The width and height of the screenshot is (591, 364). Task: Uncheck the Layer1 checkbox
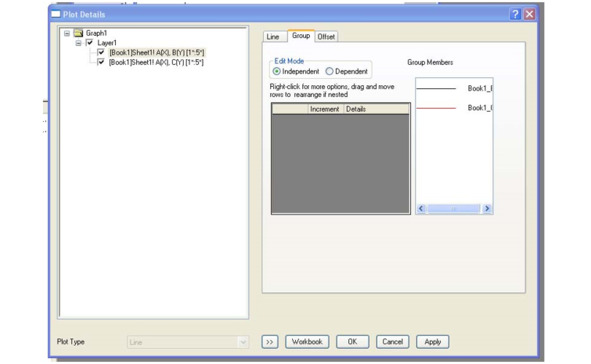pyautogui.click(x=89, y=43)
